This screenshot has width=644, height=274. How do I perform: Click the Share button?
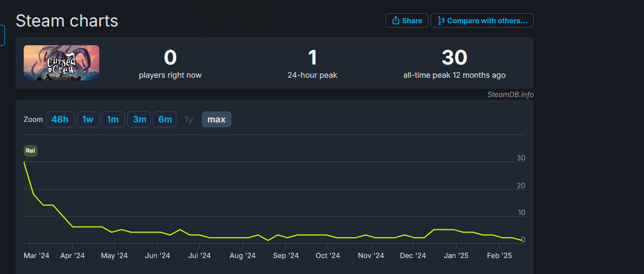(406, 20)
